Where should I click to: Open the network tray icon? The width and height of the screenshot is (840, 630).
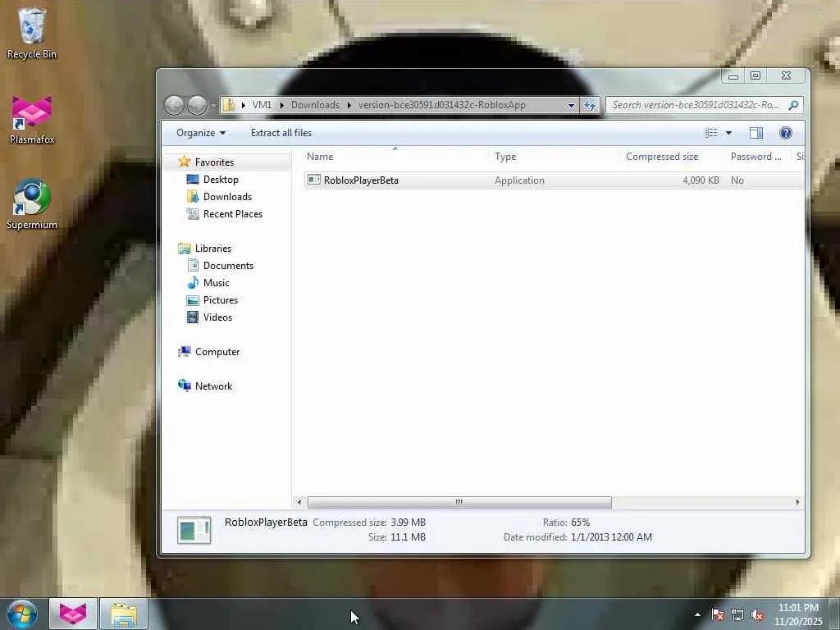(x=737, y=614)
